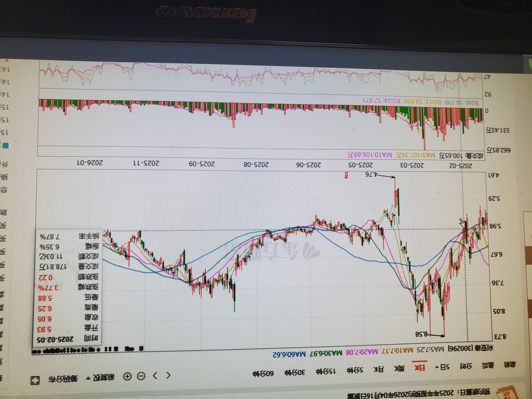Click the 盘前 pre-market button
The width and height of the screenshot is (532, 399).
[x=510, y=365]
